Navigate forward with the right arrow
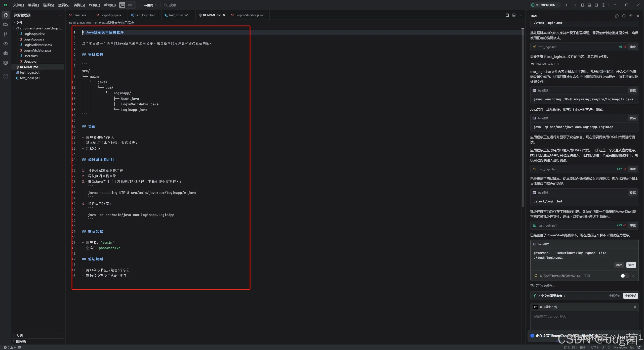Screen dimensions: 644x350 574,5
